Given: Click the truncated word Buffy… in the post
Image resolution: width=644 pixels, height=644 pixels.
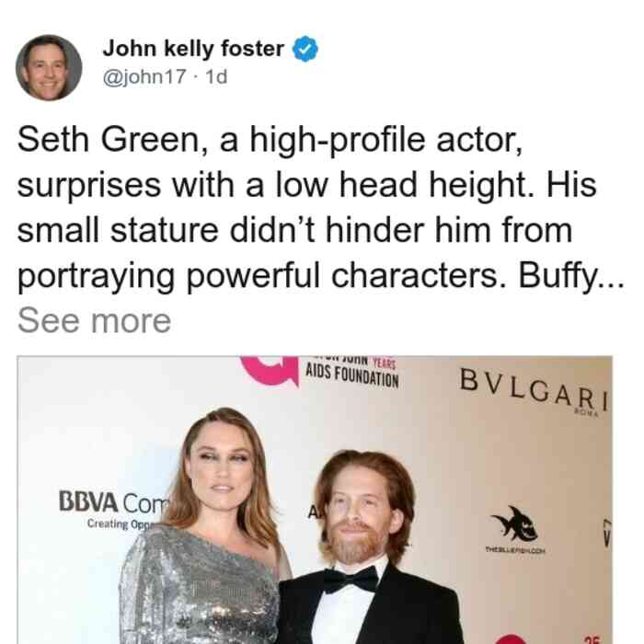Looking at the screenshot, I should click(571, 276).
